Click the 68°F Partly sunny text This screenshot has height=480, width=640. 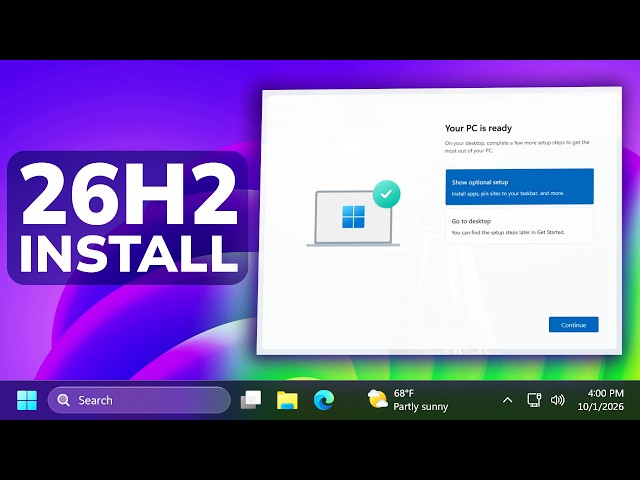click(421, 400)
